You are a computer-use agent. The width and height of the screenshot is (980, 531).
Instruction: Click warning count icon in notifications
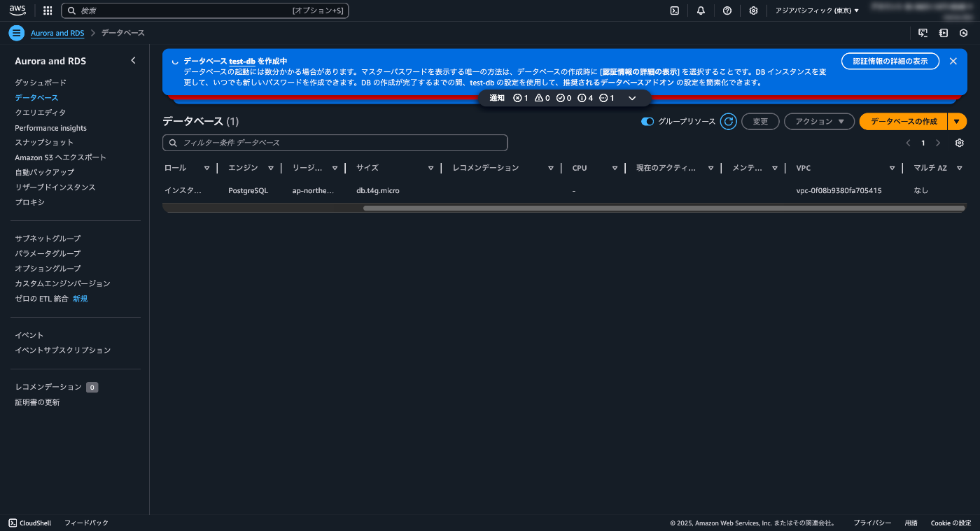539,98
